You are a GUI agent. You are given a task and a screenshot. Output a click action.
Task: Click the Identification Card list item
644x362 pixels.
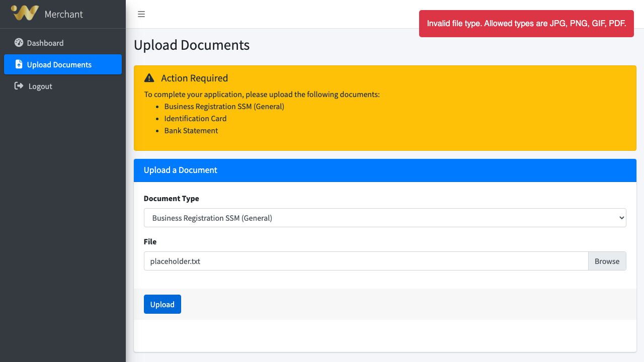195,119
